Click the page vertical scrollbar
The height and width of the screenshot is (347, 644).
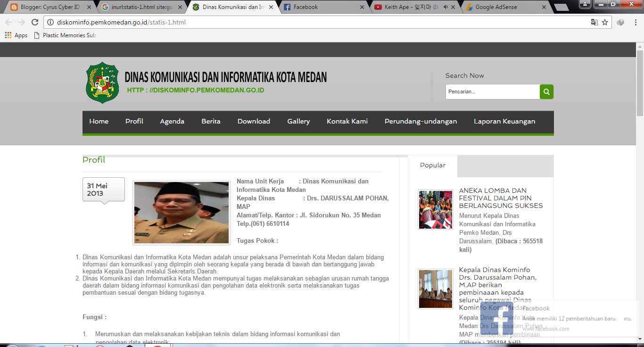click(640, 83)
